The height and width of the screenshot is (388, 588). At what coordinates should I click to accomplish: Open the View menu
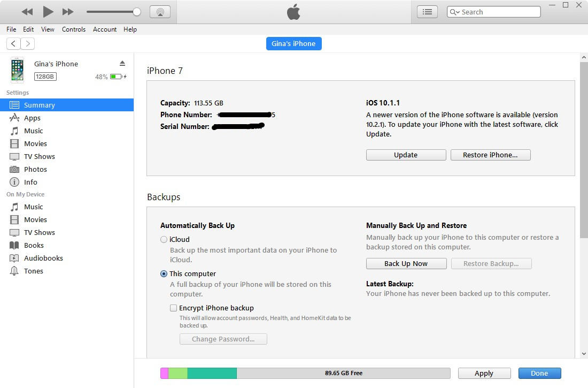48,29
